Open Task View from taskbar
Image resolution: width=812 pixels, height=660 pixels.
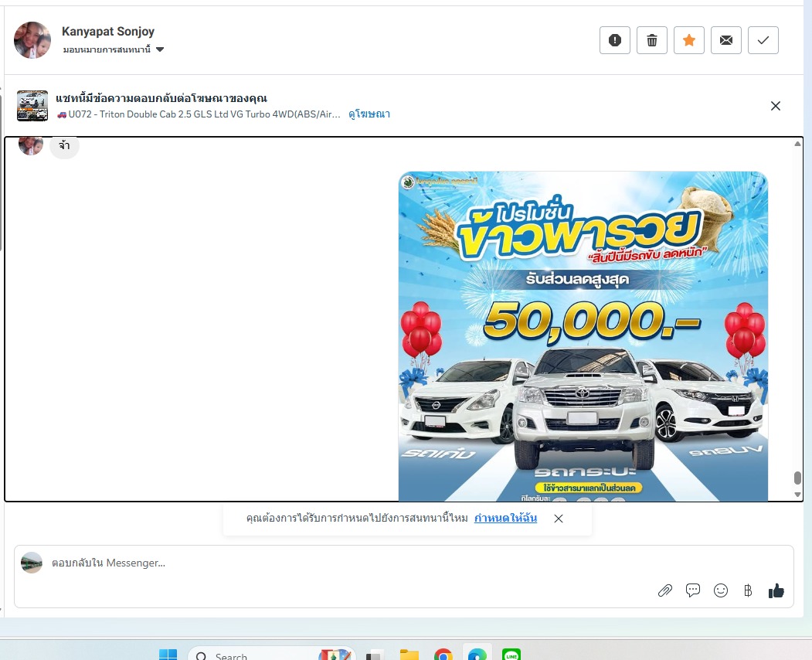375,655
